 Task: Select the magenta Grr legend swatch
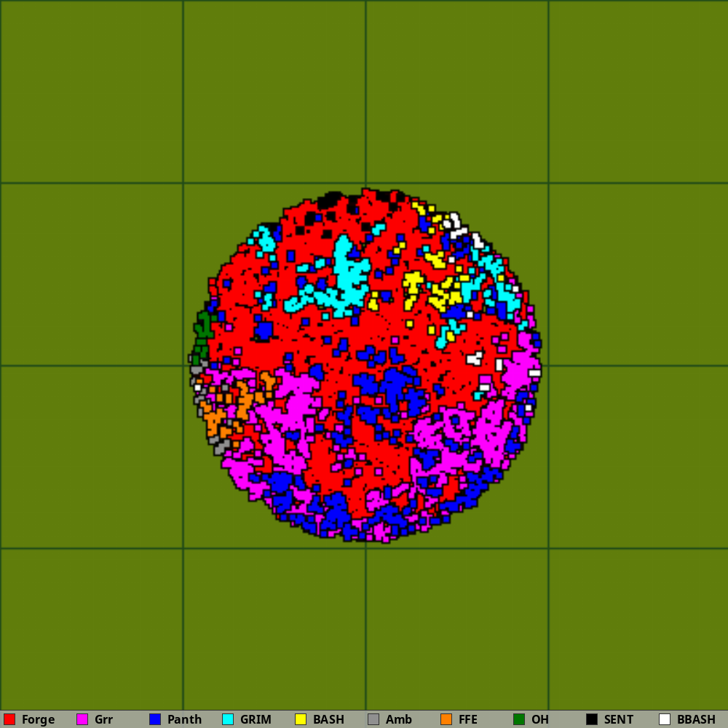(x=82, y=719)
